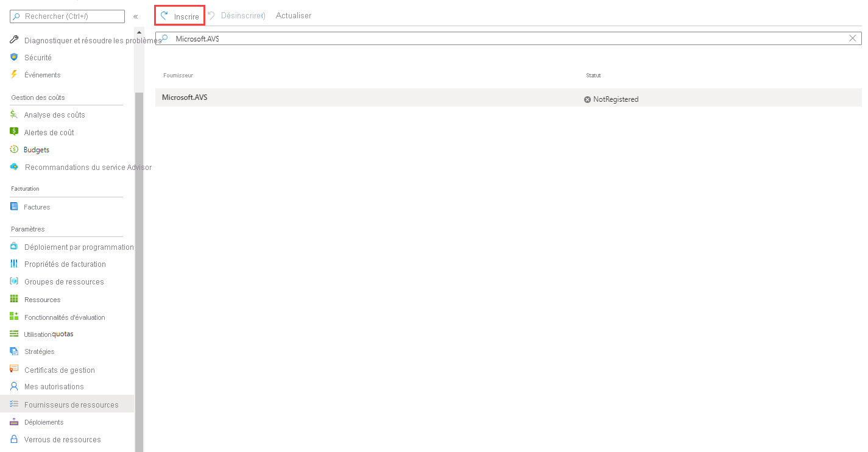
Task: Sort by the Fournisseur column header
Action: [178, 76]
